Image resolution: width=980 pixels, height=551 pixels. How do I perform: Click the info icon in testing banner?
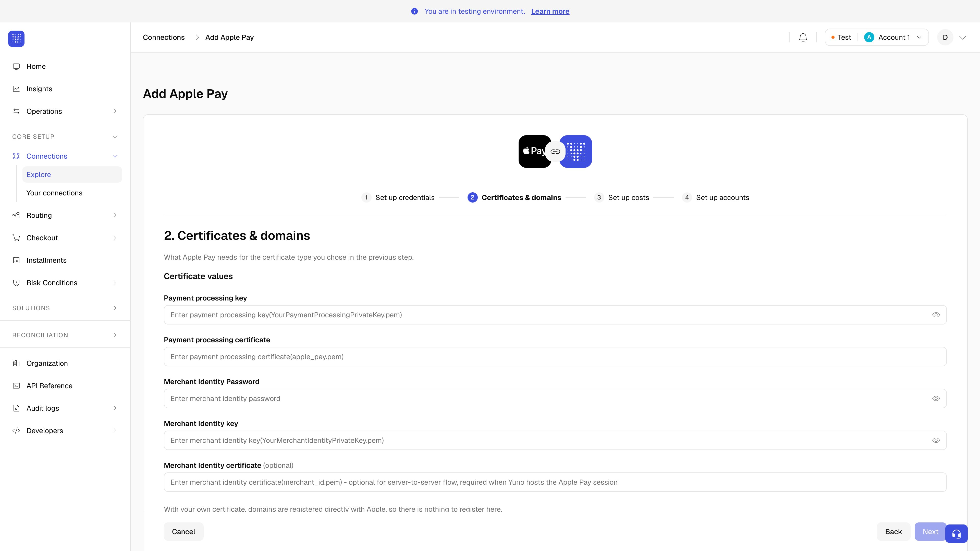(415, 11)
